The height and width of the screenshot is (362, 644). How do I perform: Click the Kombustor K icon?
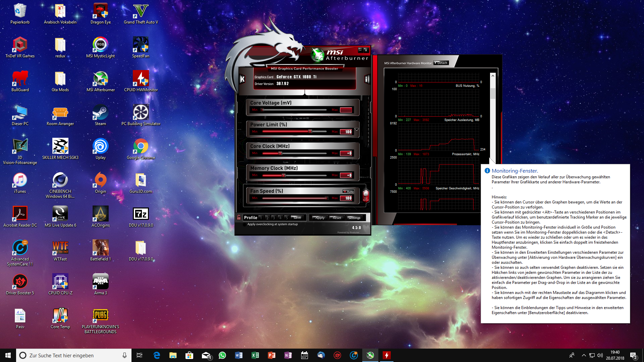(x=242, y=79)
